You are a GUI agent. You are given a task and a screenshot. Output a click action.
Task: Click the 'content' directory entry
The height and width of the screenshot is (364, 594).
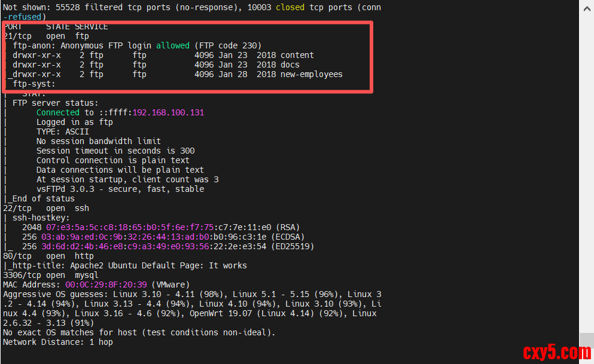point(297,55)
